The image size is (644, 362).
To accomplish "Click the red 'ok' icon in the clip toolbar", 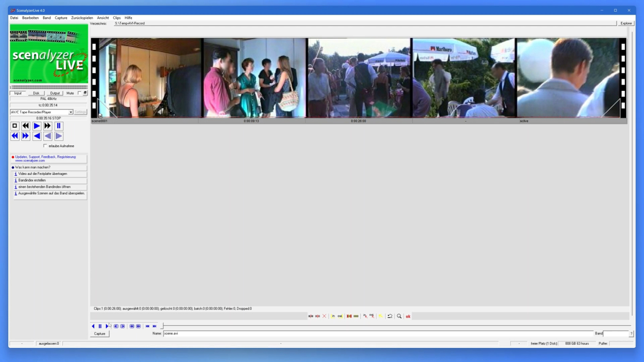I will coord(408,316).
